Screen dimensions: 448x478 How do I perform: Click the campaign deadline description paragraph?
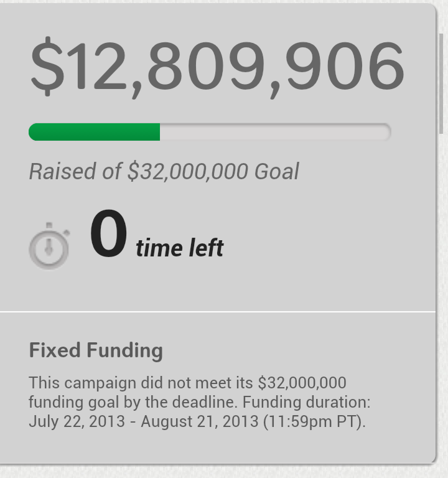[200, 402]
